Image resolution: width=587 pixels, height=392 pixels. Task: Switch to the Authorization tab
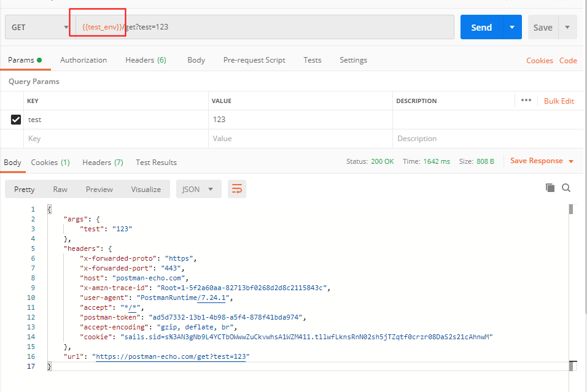(x=84, y=60)
